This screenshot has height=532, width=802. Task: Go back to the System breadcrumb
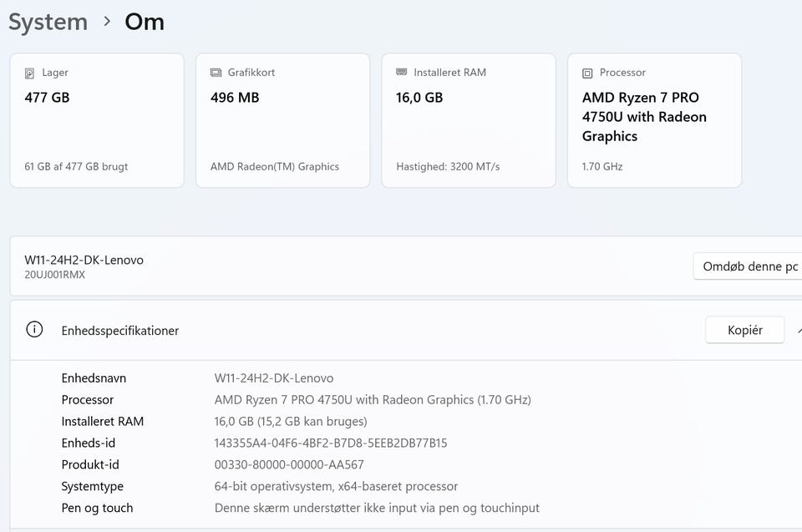[x=48, y=22]
